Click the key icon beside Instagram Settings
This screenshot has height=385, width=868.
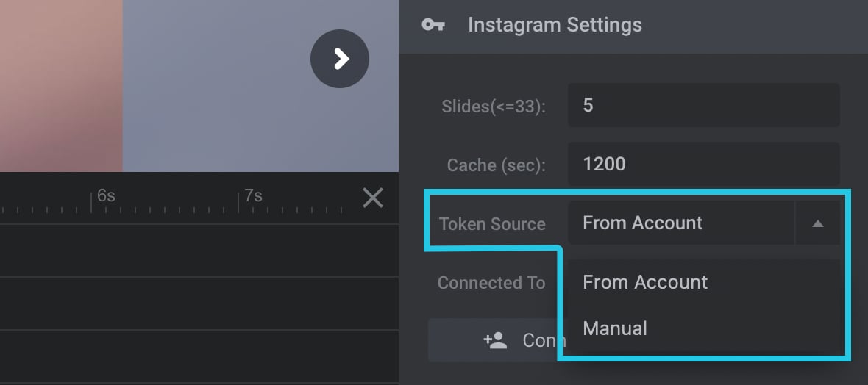click(x=433, y=25)
